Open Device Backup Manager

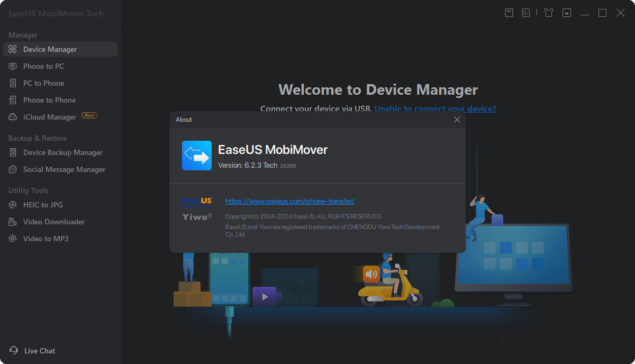tap(60, 152)
